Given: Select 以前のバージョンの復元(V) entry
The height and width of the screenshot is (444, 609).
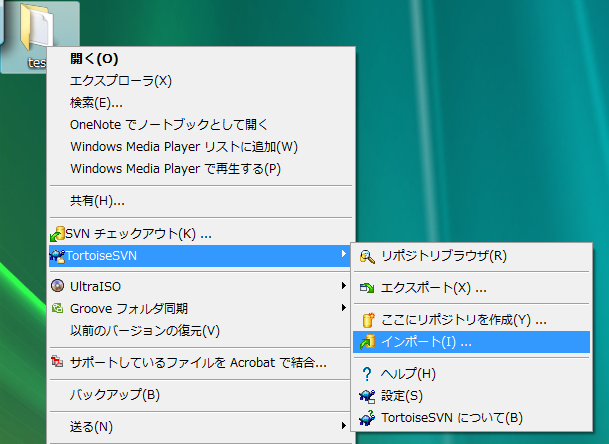Looking at the screenshot, I should [201, 331].
